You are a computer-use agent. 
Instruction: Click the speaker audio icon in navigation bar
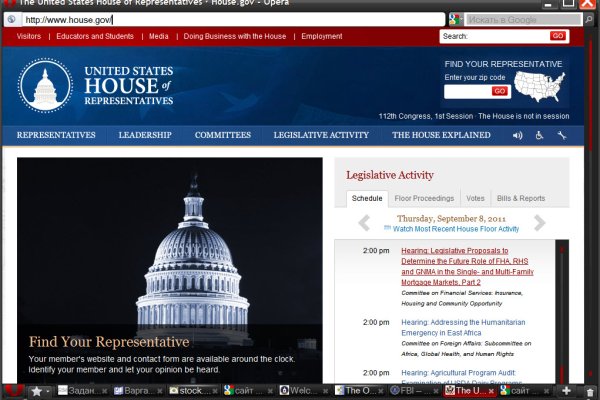(x=518, y=135)
